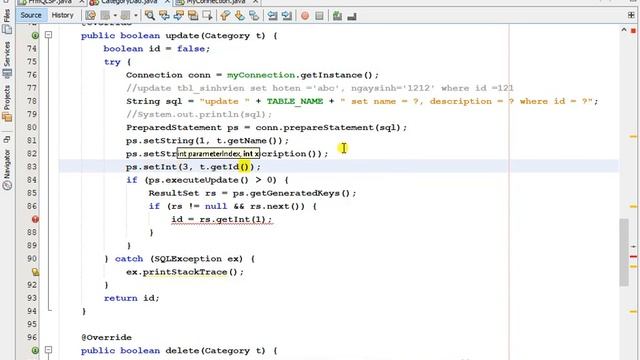
Task: Click red error status square atop stripe
Action: pyautogui.click(x=633, y=31)
